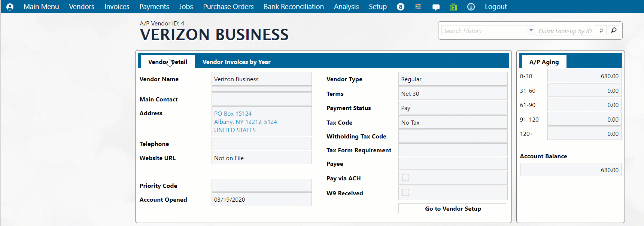Toggle the W9 Received checkbox
Screen dimensions: 644x226
pyautogui.click(x=405, y=193)
